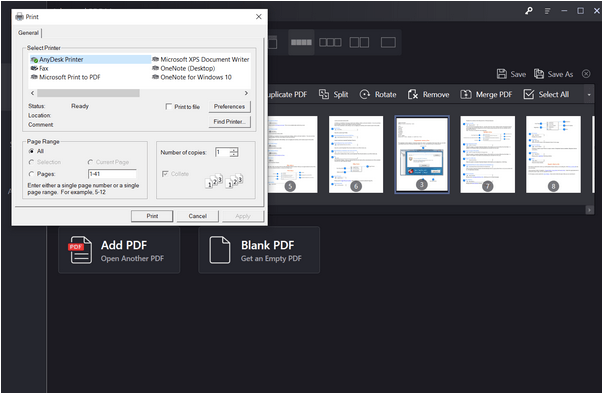Switch to two-page view layout

point(359,42)
